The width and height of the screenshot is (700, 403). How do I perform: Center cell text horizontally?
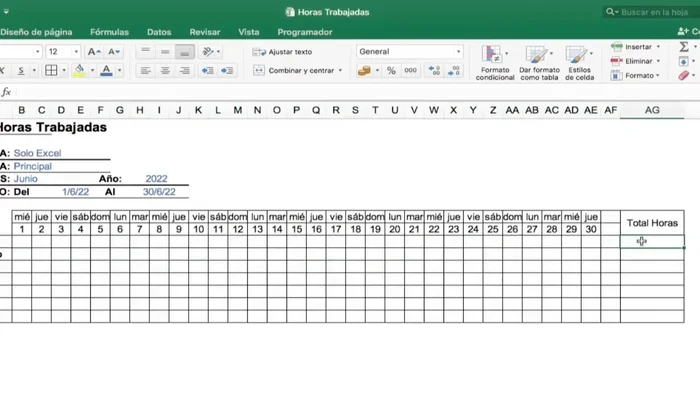point(165,71)
